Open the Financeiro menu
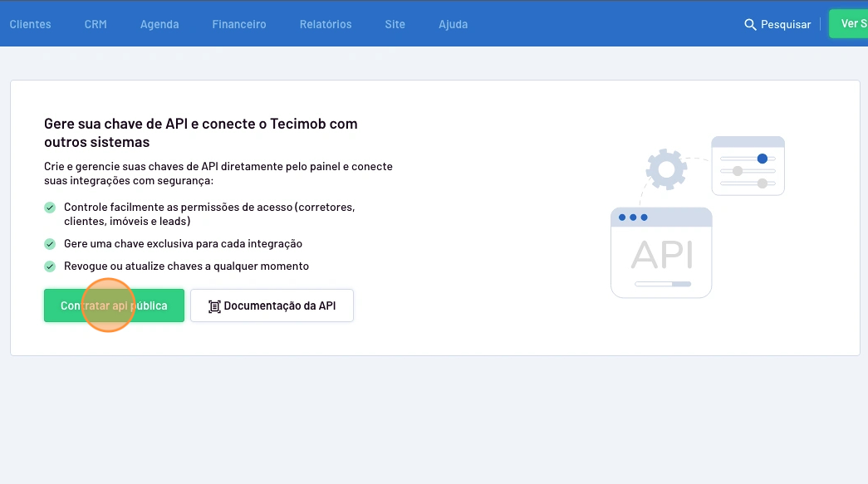 239,24
